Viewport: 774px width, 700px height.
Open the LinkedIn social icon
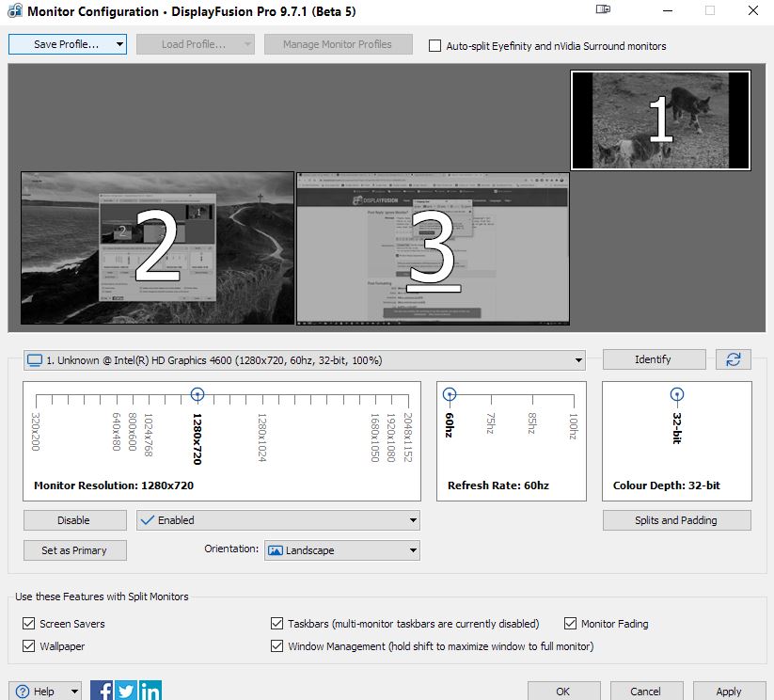point(150,691)
